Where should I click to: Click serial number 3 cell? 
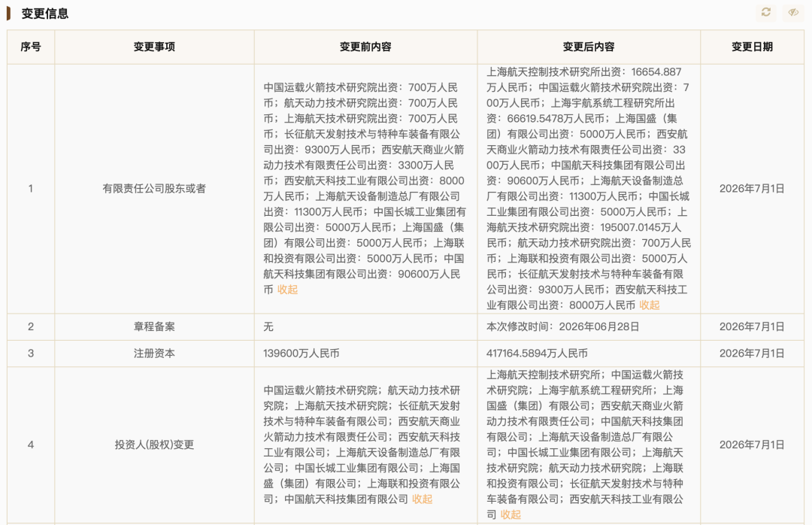coord(31,353)
